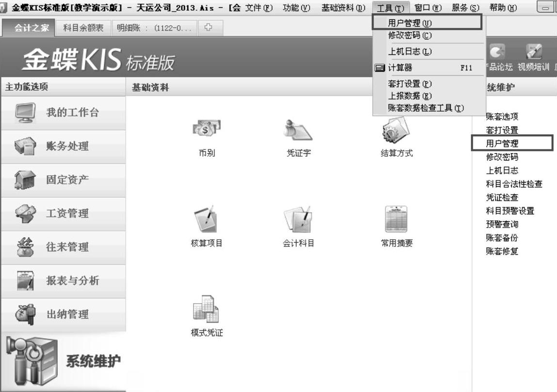This screenshot has width=557, height=392.
Task: Minimize the application window
Action: point(546,7)
